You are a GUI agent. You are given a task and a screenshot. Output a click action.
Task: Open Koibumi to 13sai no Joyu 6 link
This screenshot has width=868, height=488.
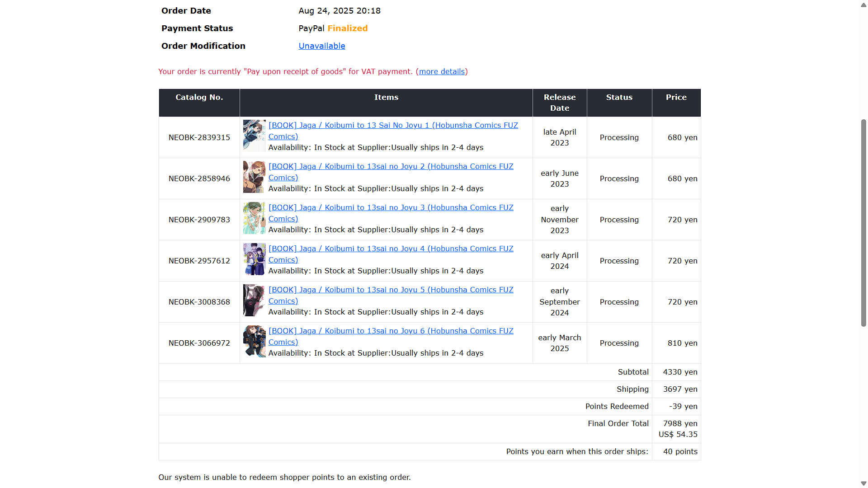tap(391, 331)
